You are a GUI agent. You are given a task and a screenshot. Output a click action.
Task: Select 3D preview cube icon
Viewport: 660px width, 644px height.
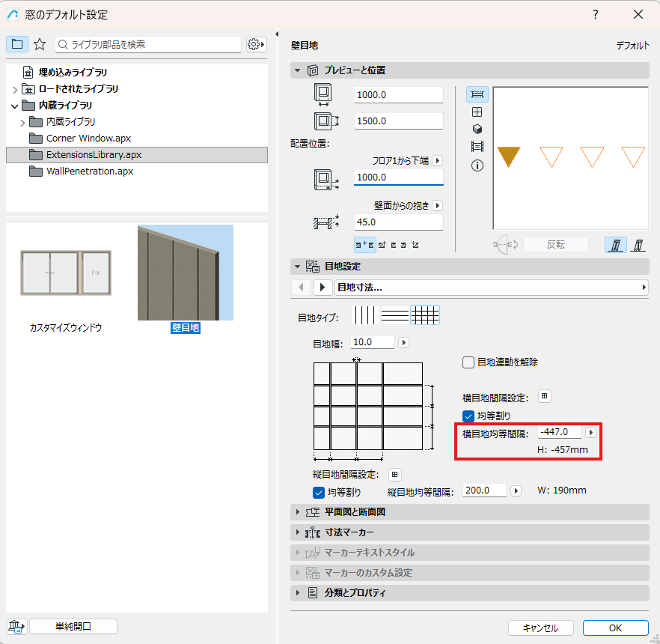[x=477, y=130]
